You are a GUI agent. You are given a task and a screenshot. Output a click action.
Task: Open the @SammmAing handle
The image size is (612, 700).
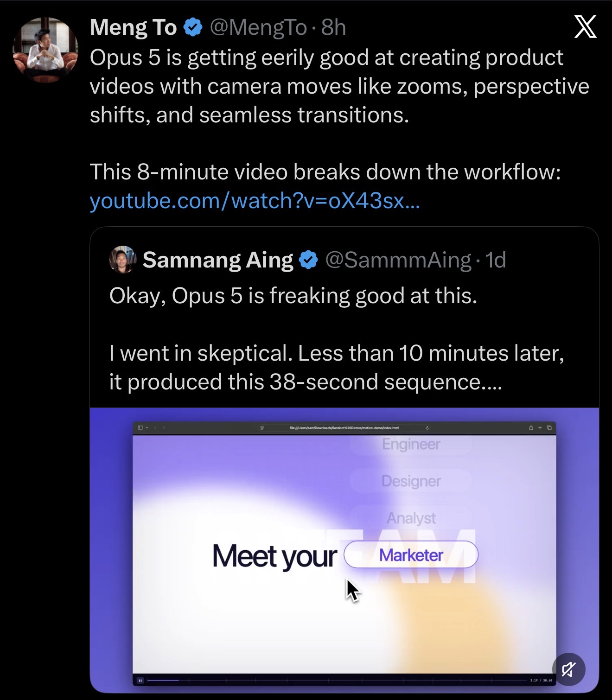coord(398,260)
